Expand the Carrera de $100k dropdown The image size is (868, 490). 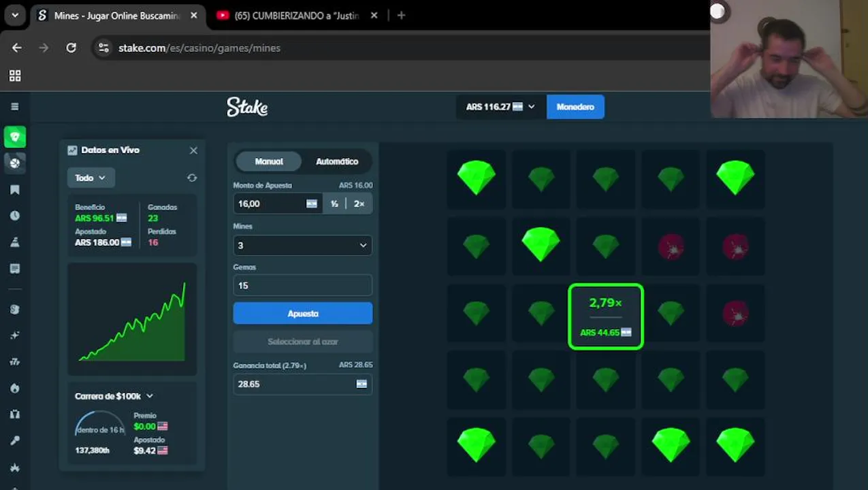114,396
